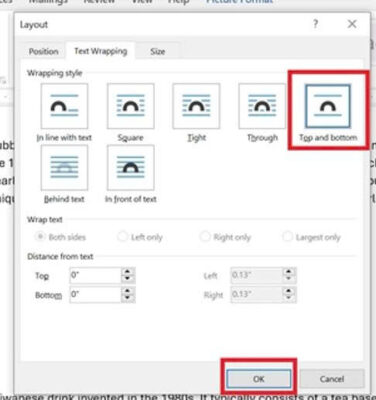Image resolution: width=376 pixels, height=400 pixels.
Task: Decrease the Bottom distance spinner
Action: [128, 298]
